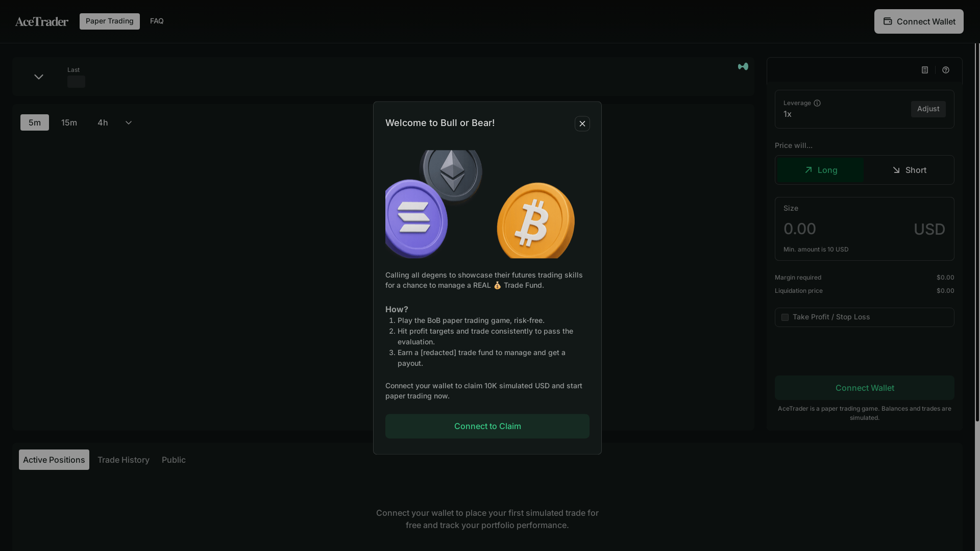
Task: Click the green Connect Wallet button in trade panel
Action: pyautogui.click(x=865, y=388)
